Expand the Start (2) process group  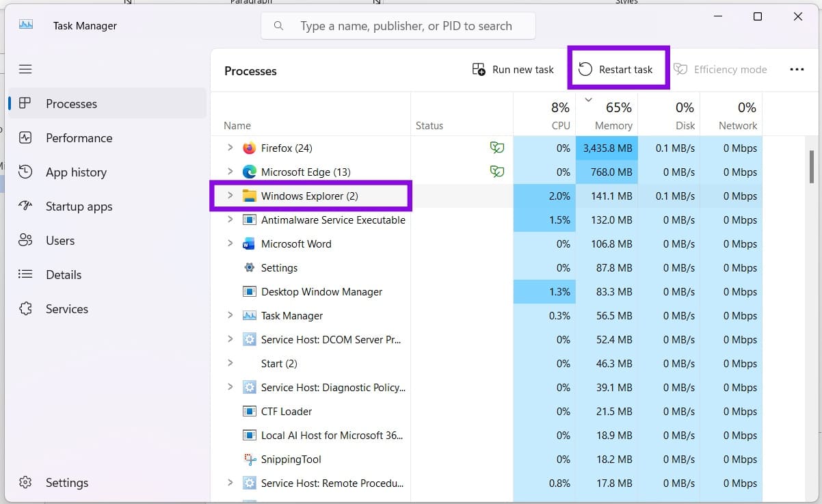point(230,363)
